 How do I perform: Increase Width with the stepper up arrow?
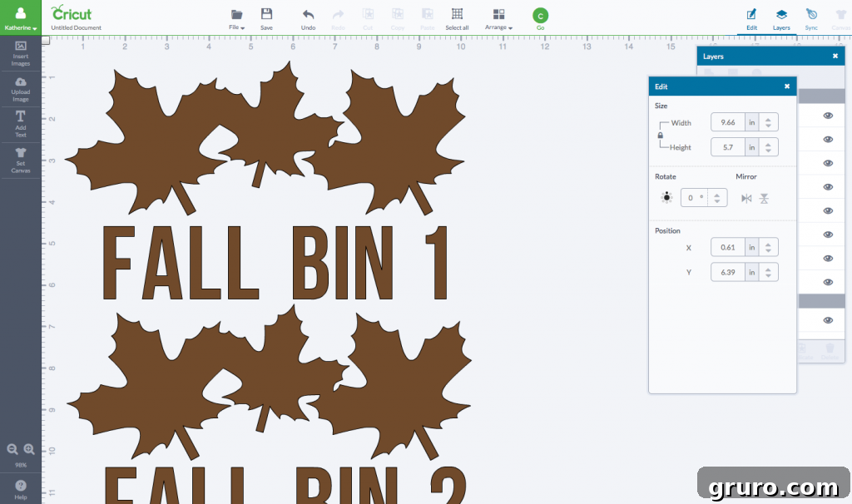768,119
